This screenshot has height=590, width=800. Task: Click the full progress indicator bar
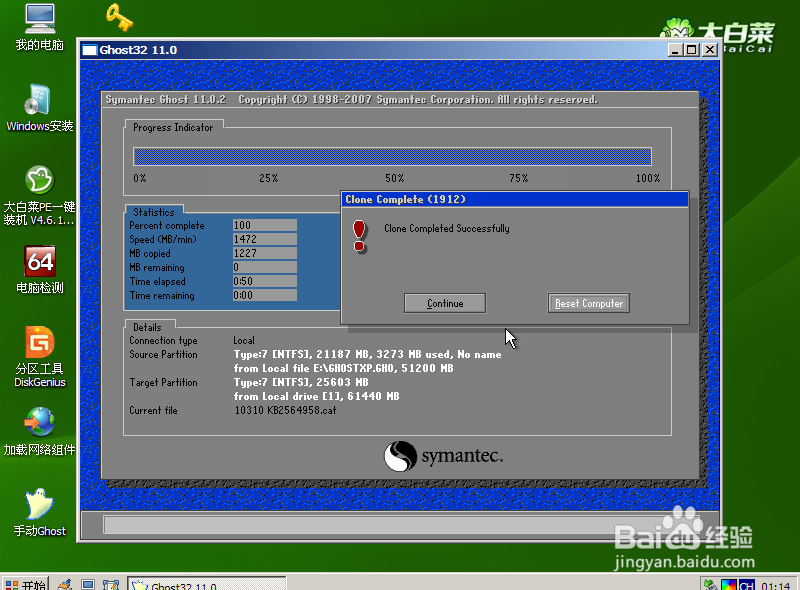pos(392,156)
